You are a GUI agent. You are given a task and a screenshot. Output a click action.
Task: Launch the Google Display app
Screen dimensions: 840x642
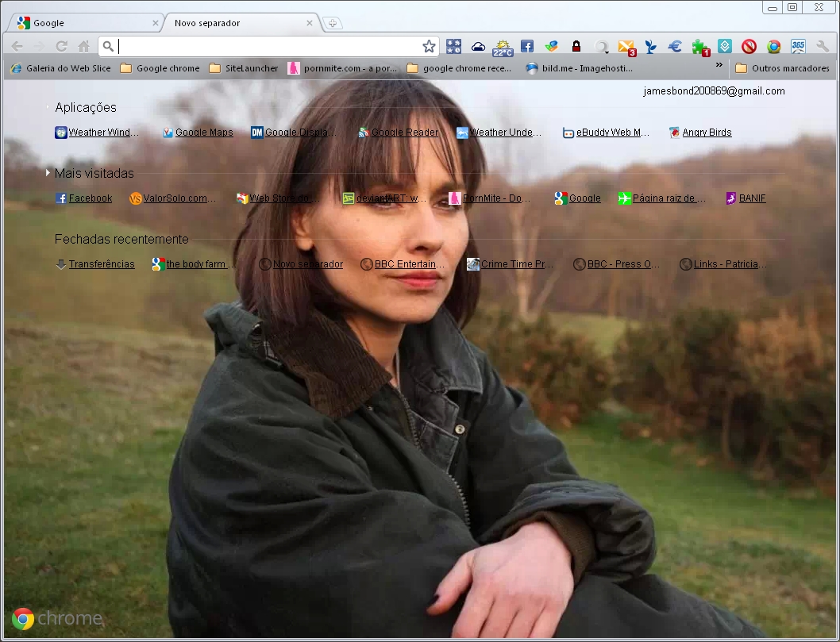tap(294, 133)
